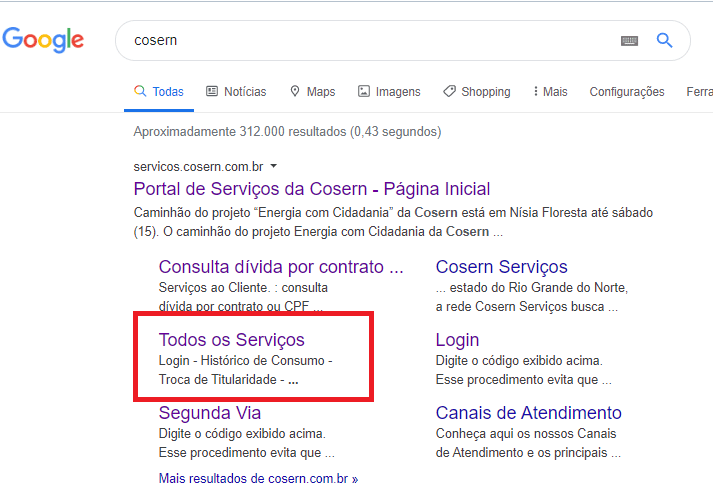Click the servicos.cosern.com.br URL text
Viewport: 713px width, 488px height.
198,166
